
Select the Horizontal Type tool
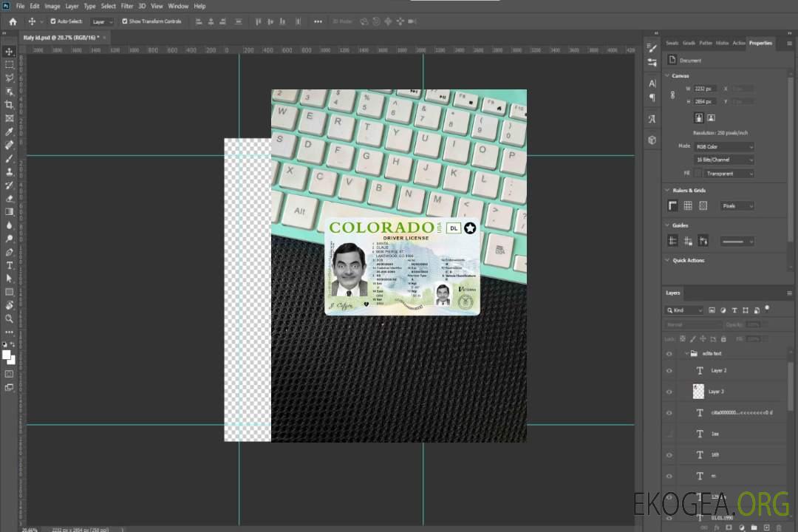(10, 265)
